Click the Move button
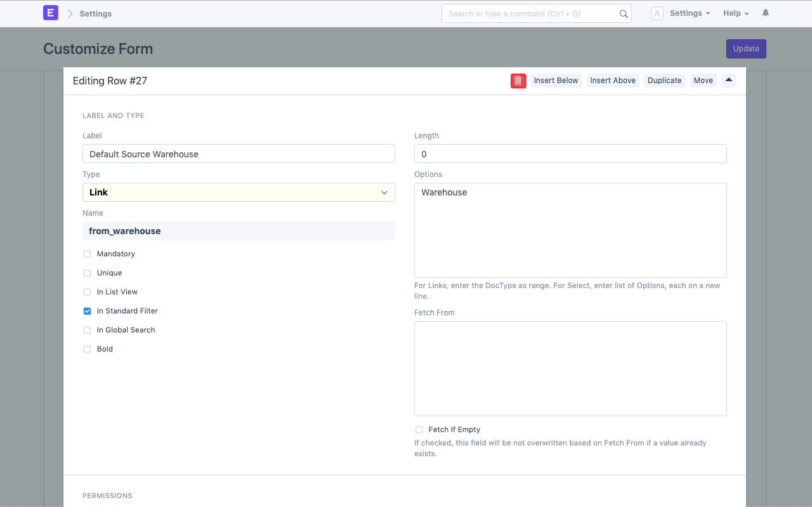 703,81
